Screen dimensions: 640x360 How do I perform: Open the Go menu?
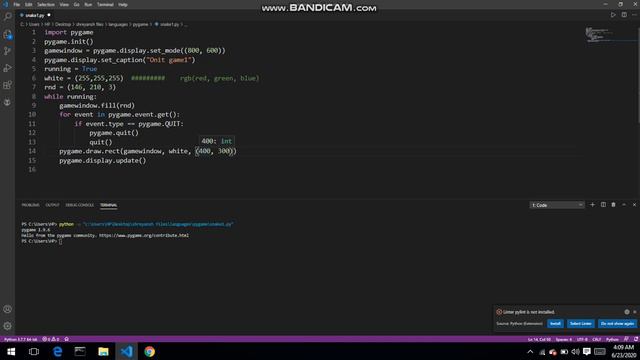pyautogui.click(x=77, y=4)
